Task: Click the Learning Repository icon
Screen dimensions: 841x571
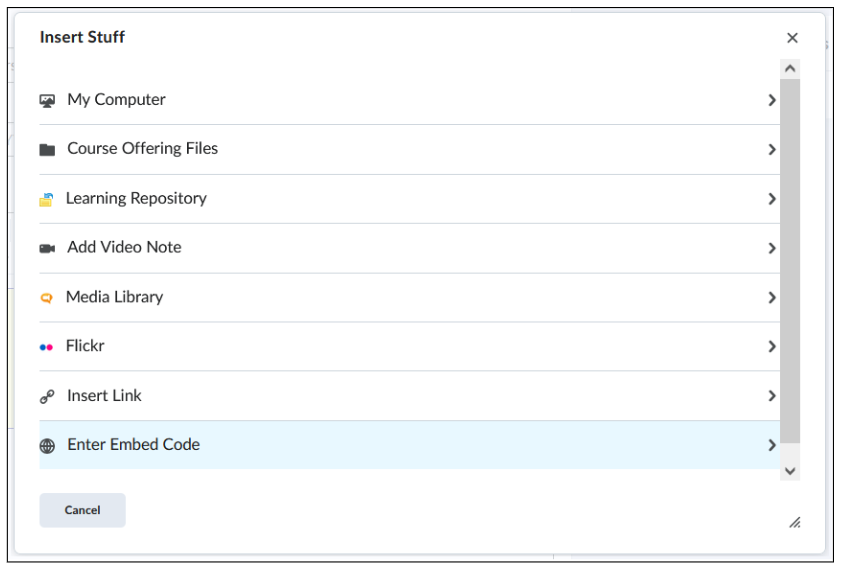Action: (46, 199)
